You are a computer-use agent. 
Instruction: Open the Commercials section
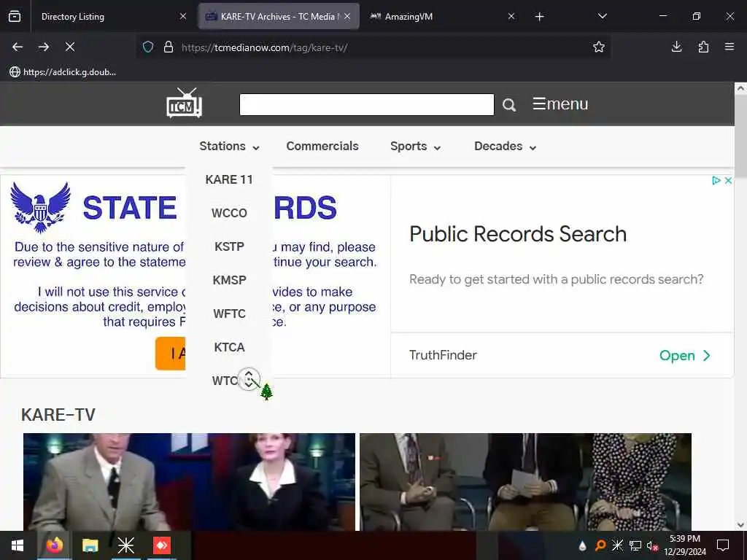pyautogui.click(x=322, y=146)
